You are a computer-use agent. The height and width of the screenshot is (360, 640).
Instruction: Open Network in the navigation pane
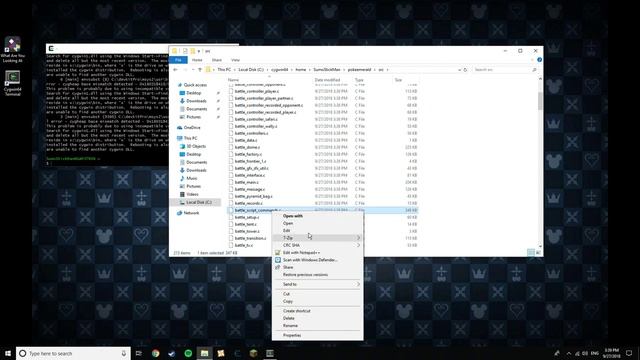(x=191, y=213)
